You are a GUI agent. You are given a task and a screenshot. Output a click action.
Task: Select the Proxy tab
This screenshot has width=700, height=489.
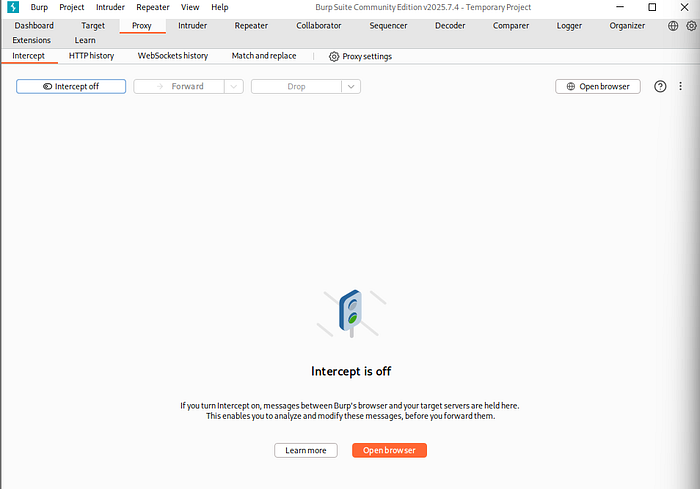(x=142, y=25)
